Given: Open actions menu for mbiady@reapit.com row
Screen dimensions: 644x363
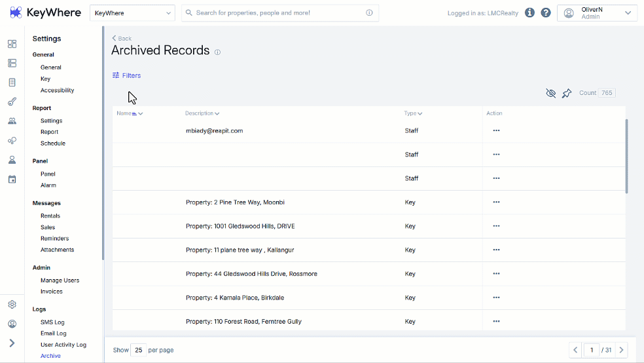Looking at the screenshot, I should click(496, 131).
